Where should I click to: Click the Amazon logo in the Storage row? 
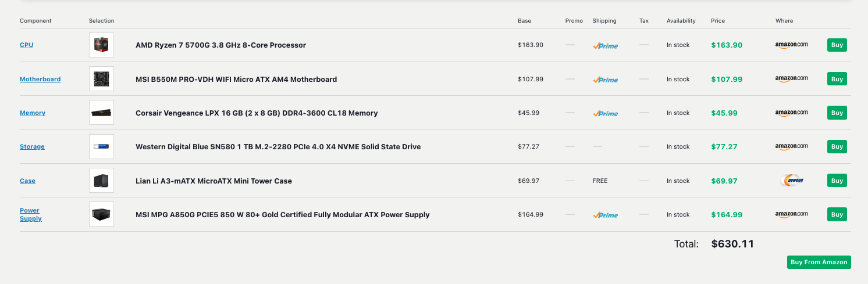click(x=791, y=146)
